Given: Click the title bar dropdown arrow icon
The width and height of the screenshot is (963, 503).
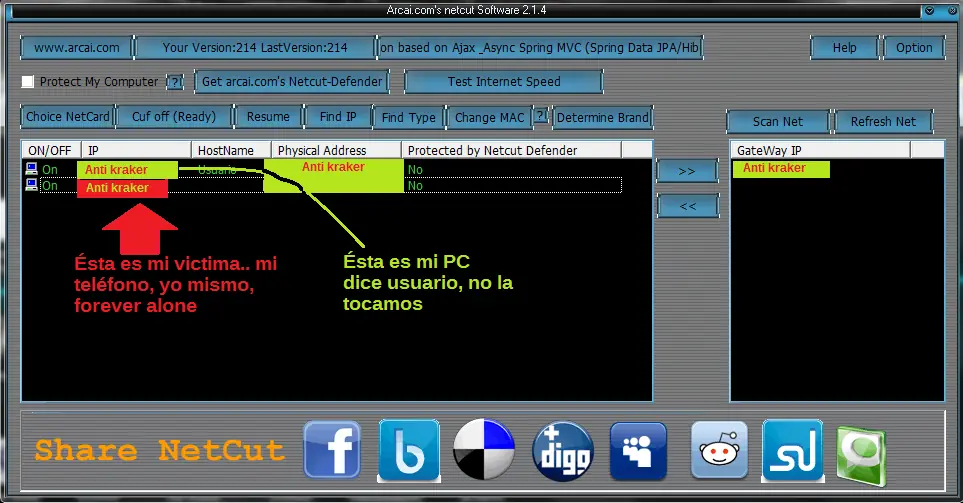Looking at the screenshot, I should pyautogui.click(x=929, y=10).
